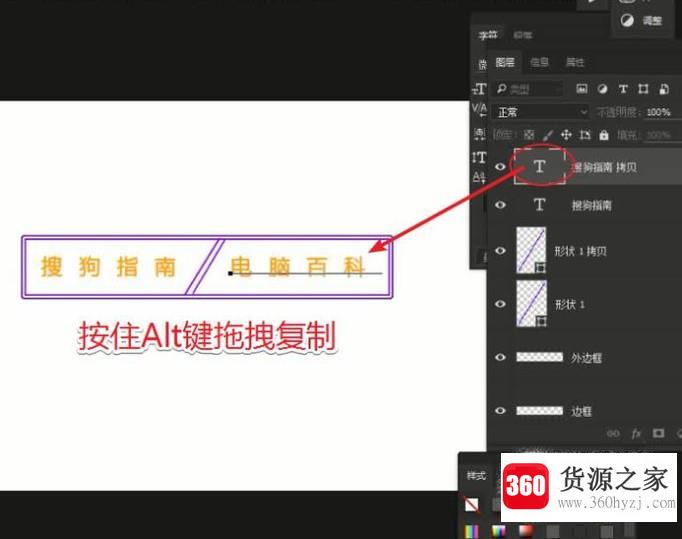Hide the 边框 layer

(500, 410)
